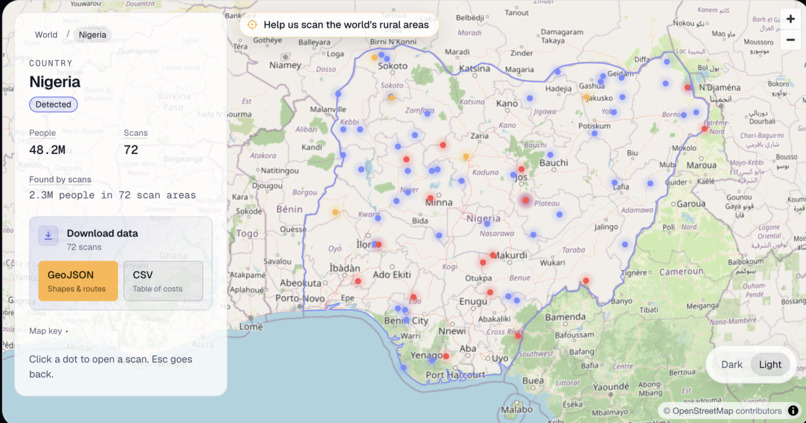The image size is (806, 423).
Task: Click the 48.2M people value
Action: pos(47,150)
